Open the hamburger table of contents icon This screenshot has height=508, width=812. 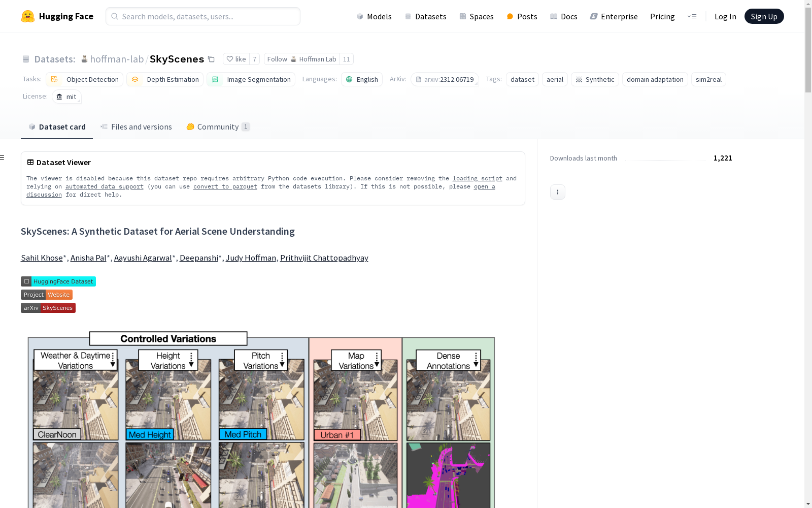(3, 157)
